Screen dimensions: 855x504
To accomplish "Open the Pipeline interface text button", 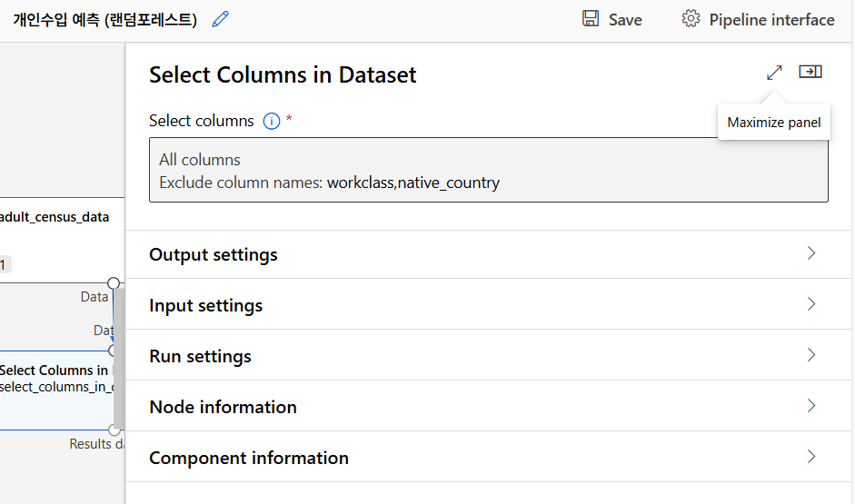I will (x=771, y=20).
